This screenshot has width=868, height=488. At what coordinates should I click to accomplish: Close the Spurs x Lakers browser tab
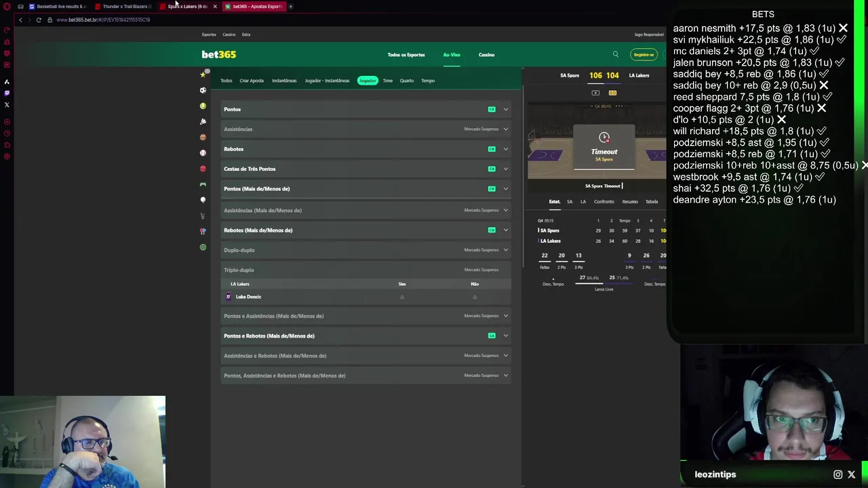tap(215, 6)
